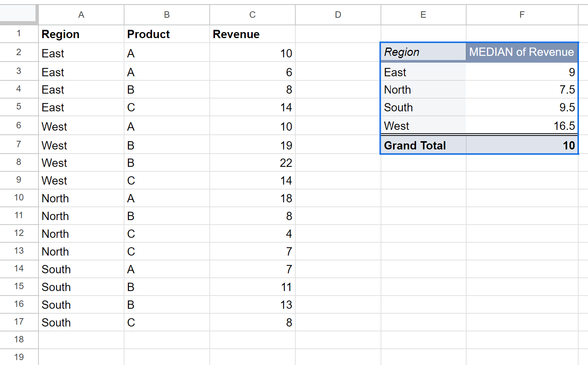Screen dimensions: 588x365
Task: Select column E header
Action: pyautogui.click(x=424, y=15)
